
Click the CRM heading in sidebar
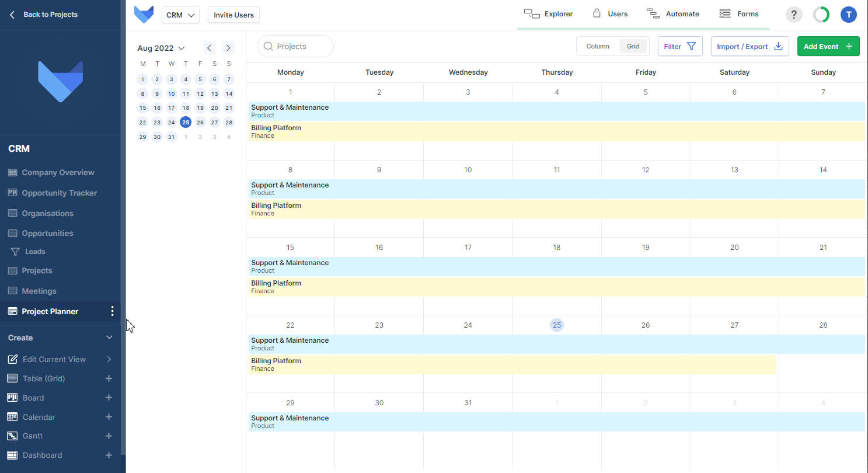coord(19,149)
